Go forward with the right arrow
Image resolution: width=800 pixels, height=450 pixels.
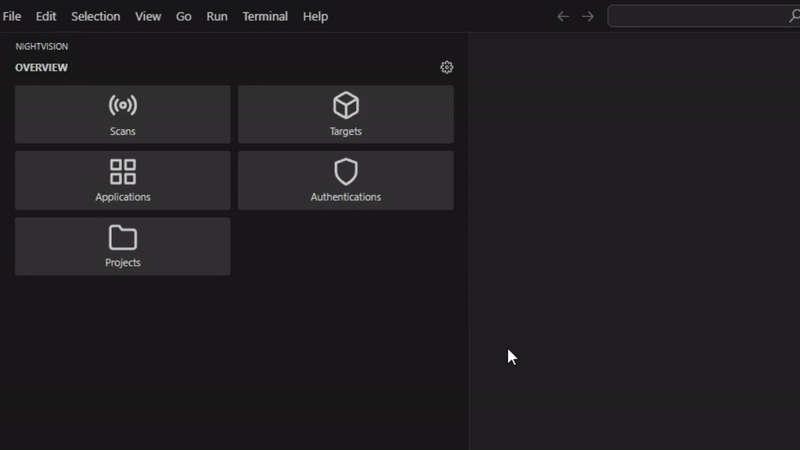tap(588, 16)
